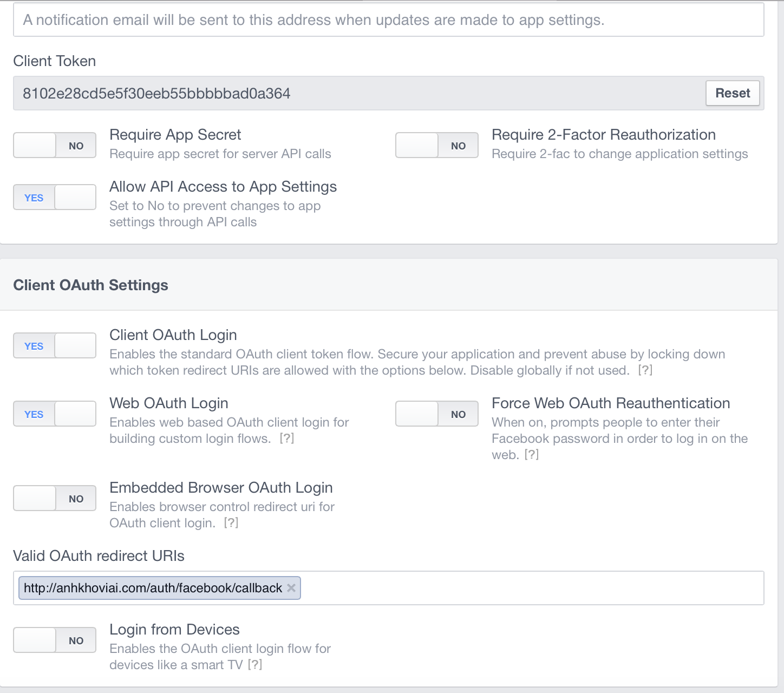Enable Force Web OAuth Reauthentication switch
The height and width of the screenshot is (693, 784).
[437, 414]
